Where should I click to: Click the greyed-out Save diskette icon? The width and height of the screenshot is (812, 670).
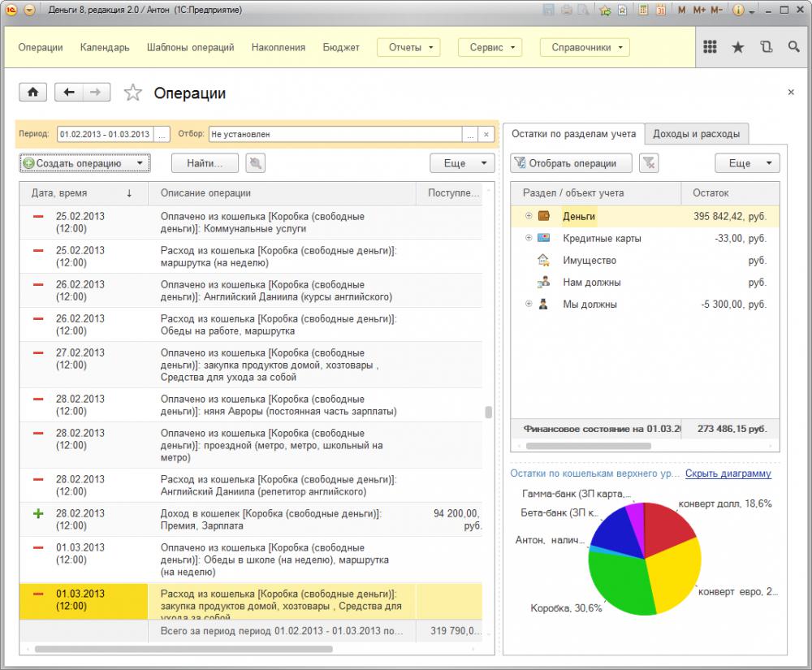pos(548,10)
